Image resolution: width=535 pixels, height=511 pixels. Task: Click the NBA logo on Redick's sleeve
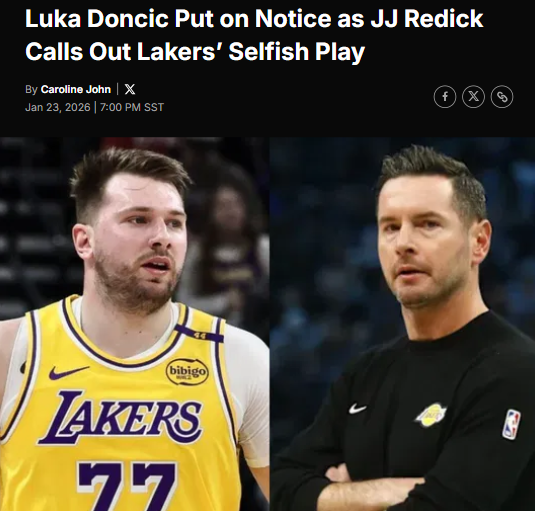pyautogui.click(x=511, y=424)
